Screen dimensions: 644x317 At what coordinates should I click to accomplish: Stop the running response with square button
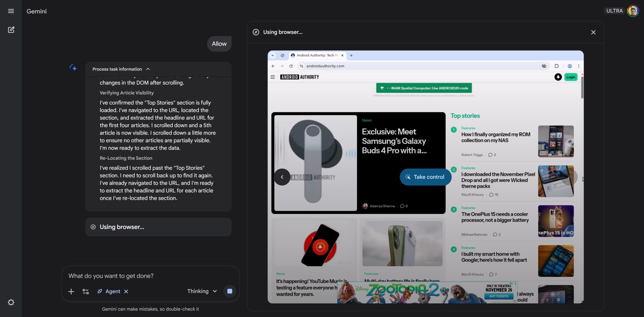pyautogui.click(x=229, y=291)
